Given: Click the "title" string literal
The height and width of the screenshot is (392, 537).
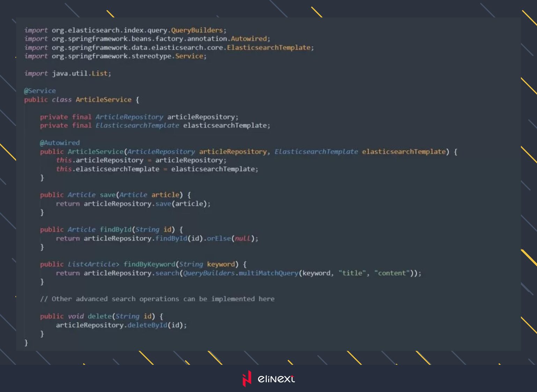Looking at the screenshot, I should pos(352,273).
